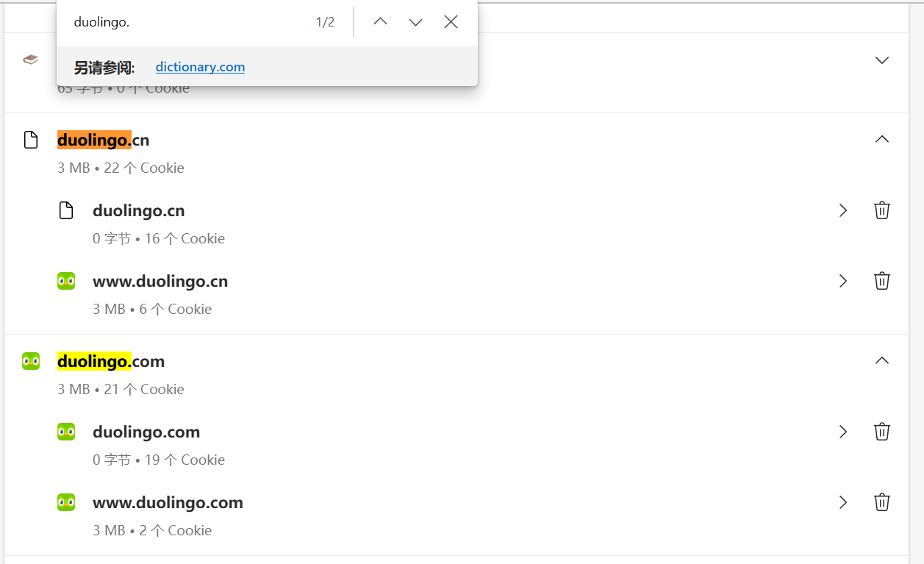Click the book icon of top site entry
Image resolution: width=924 pixels, height=564 pixels.
click(30, 60)
